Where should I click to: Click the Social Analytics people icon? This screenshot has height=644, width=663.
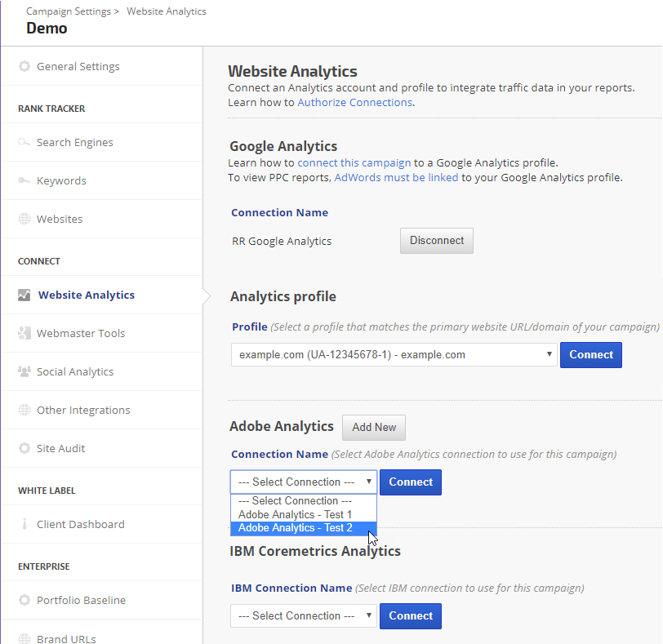click(24, 372)
